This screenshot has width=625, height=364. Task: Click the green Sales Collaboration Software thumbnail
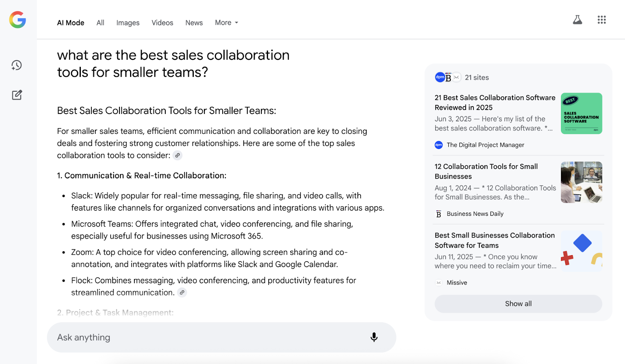[581, 114]
